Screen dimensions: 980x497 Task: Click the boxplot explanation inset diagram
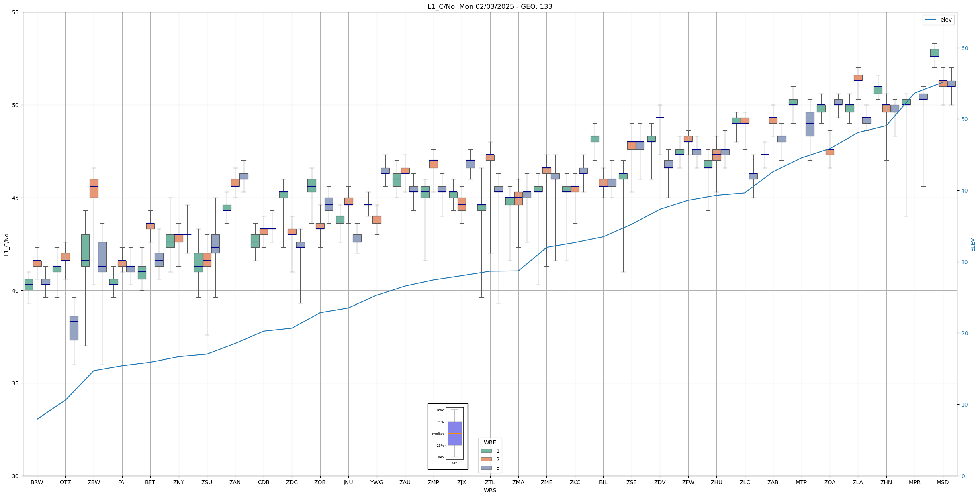(447, 436)
